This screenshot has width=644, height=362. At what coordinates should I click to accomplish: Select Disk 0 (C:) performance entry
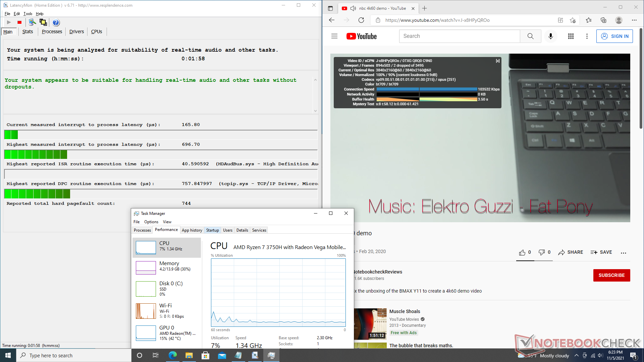167,289
